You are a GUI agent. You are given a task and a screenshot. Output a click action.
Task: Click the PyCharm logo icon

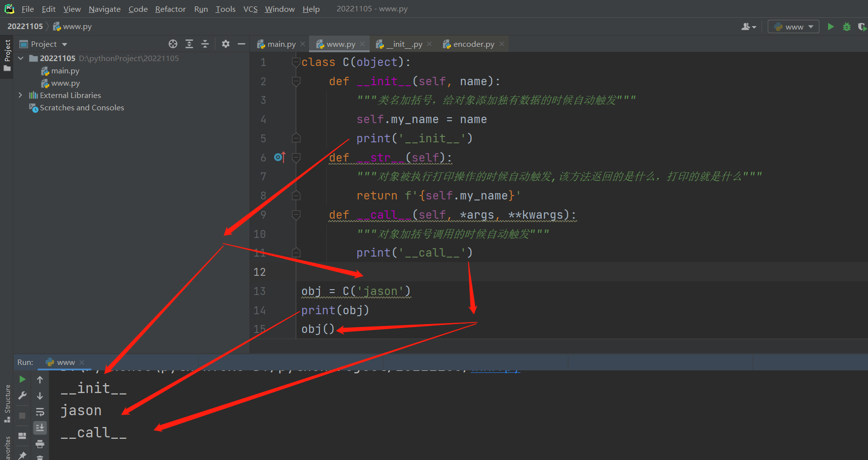pyautogui.click(x=9, y=9)
